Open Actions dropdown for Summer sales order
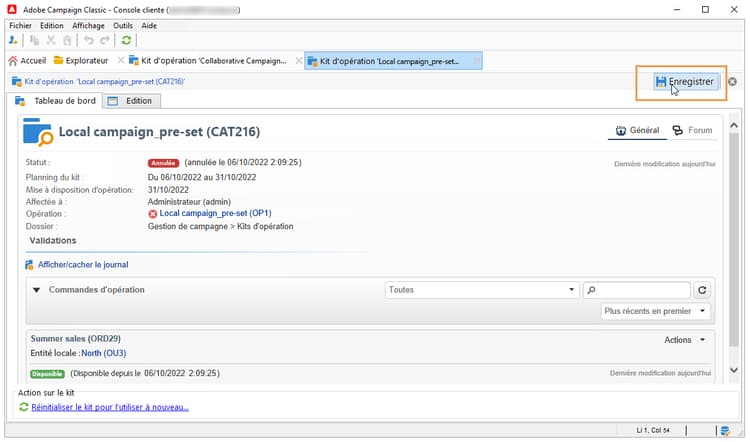750x442 pixels. click(684, 340)
